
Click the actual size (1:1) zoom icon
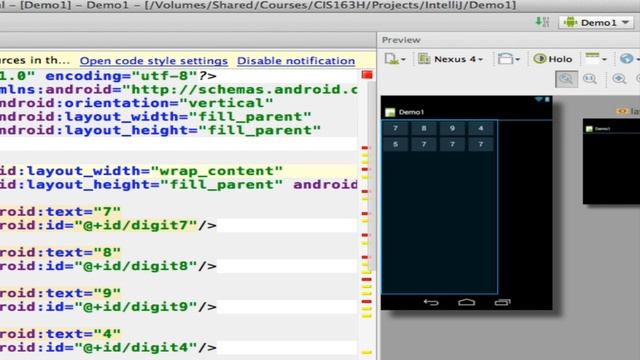point(590,79)
